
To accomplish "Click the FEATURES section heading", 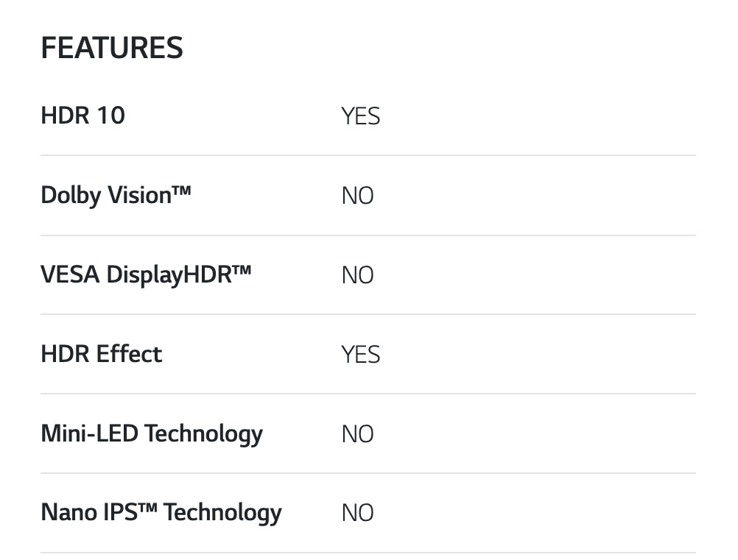I will click(x=111, y=49).
